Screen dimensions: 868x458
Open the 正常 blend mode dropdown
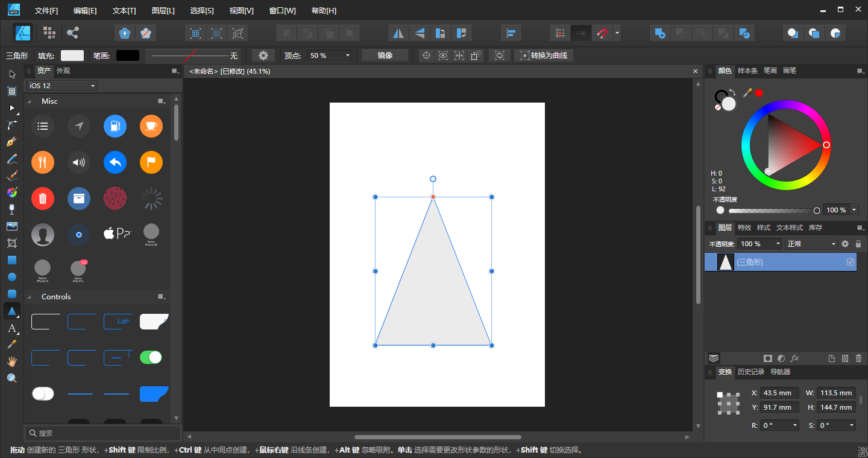tap(811, 244)
